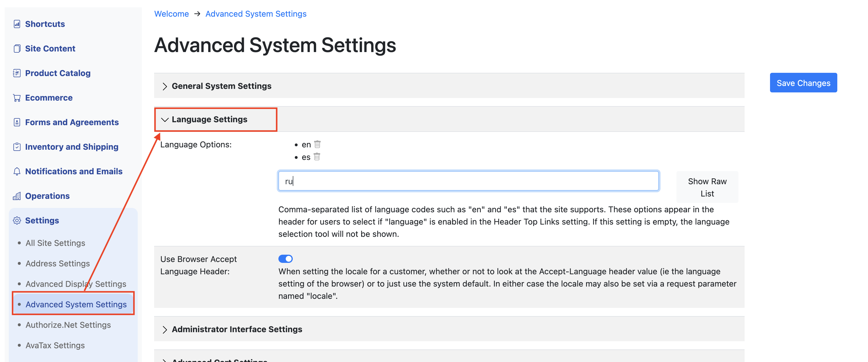Click the Inventory and Shipping clipboard icon
The image size is (868, 362).
pyautogui.click(x=17, y=147)
